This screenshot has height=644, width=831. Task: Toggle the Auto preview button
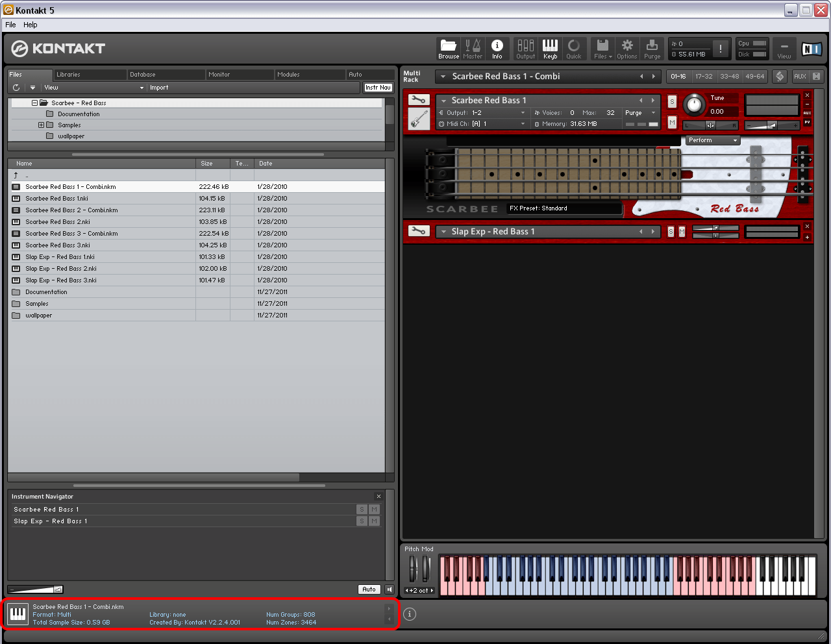(x=369, y=589)
